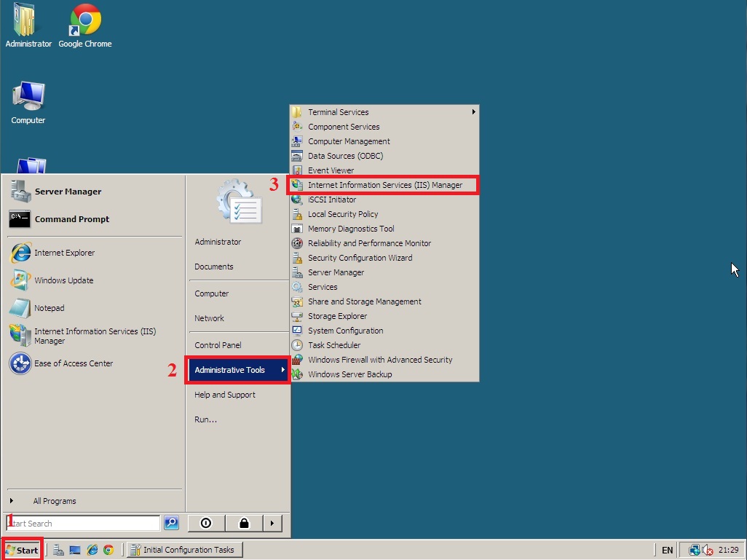Click the muted volume tray icon
747x560 pixels.
tap(708, 550)
